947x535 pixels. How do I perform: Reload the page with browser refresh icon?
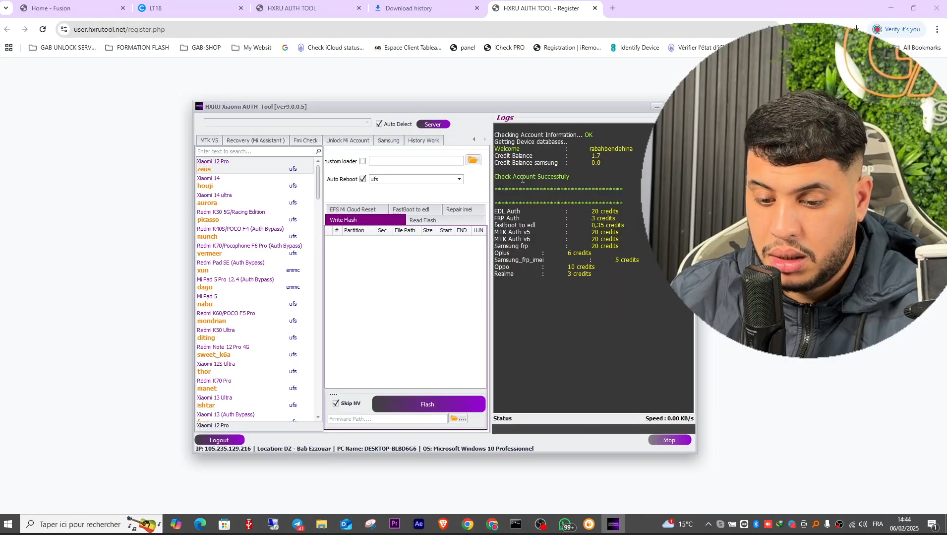click(x=42, y=29)
